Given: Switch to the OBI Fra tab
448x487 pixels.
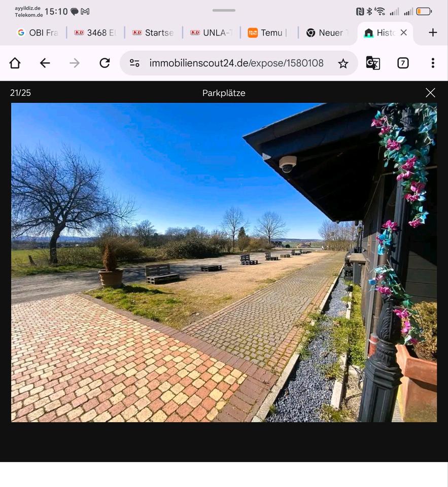Looking at the screenshot, I should tap(38, 32).
